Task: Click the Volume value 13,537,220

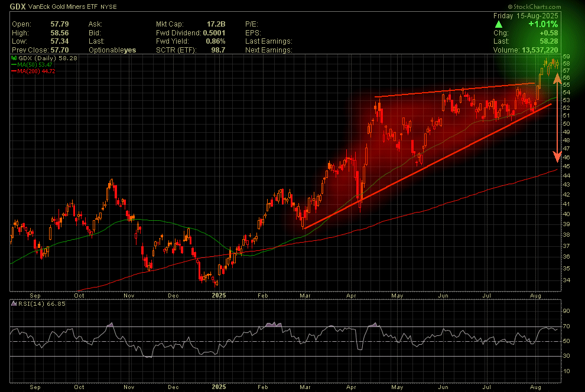Action: (x=539, y=50)
